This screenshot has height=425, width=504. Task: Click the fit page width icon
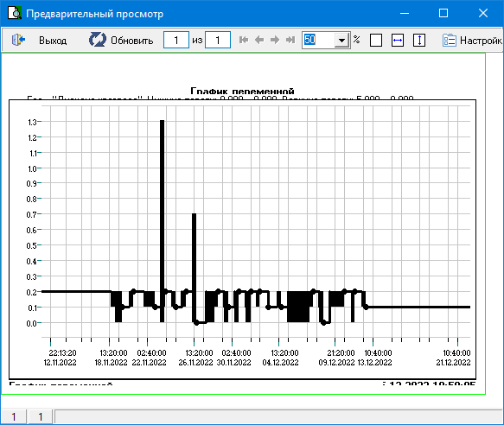(398, 40)
